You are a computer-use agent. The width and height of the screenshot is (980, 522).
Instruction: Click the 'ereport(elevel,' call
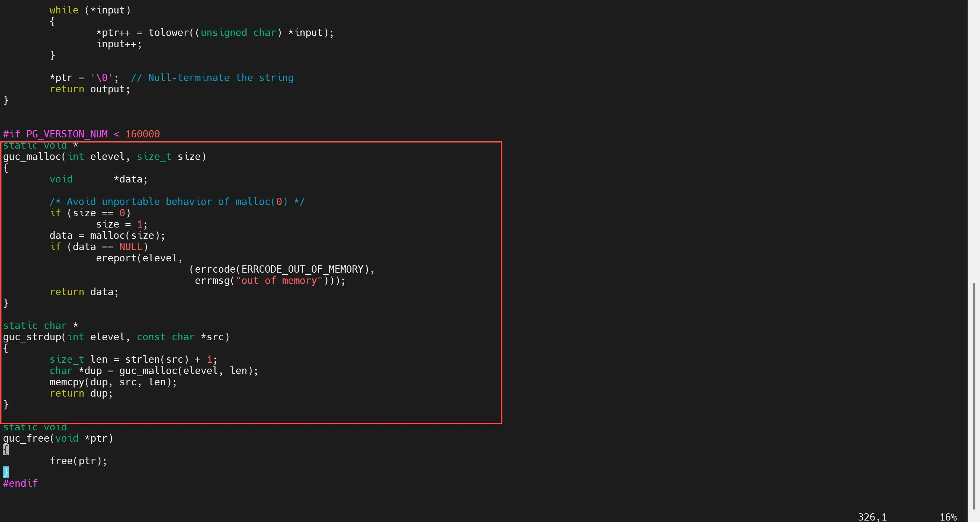point(139,258)
